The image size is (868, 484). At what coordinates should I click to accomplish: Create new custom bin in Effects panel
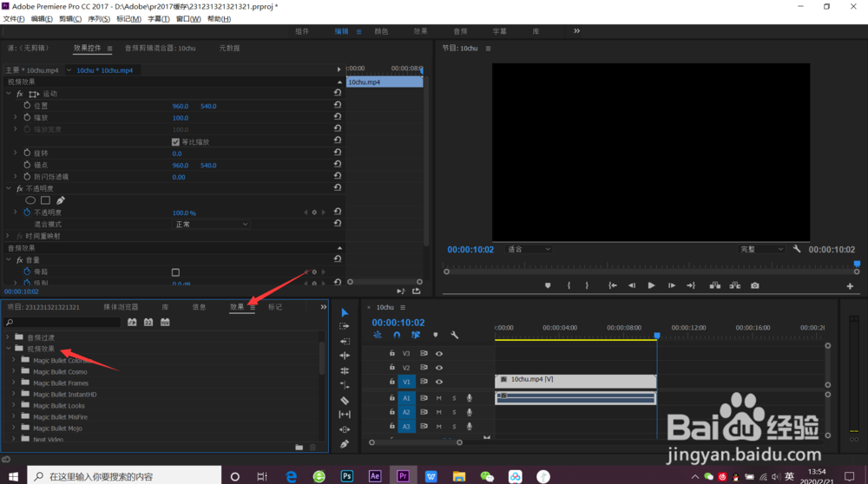coord(299,447)
